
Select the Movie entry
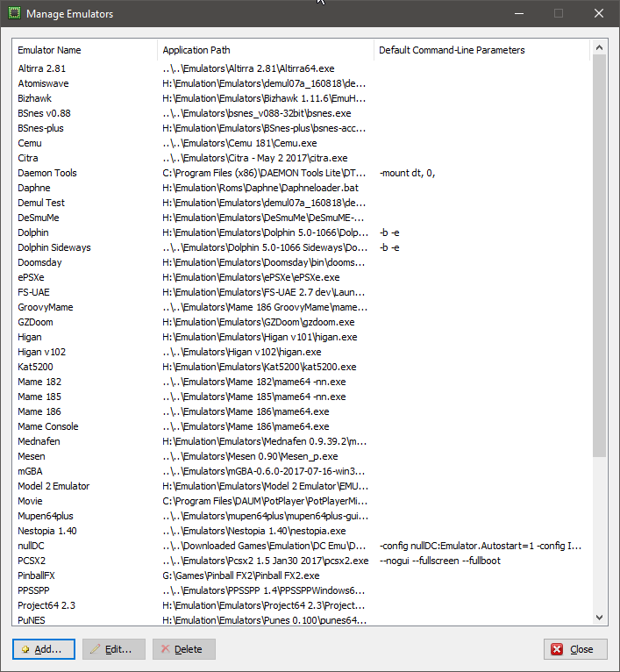click(x=302, y=501)
